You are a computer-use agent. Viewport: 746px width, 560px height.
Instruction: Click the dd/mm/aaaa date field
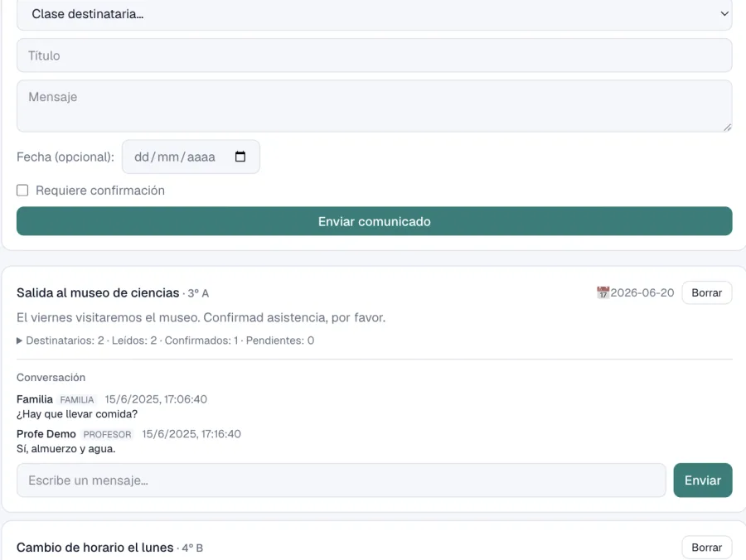191,157
